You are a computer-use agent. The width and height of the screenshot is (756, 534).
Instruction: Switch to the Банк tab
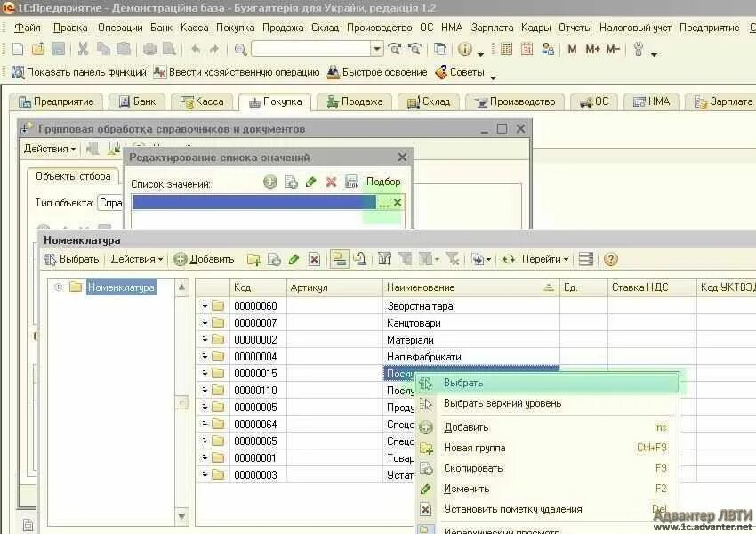point(137,101)
